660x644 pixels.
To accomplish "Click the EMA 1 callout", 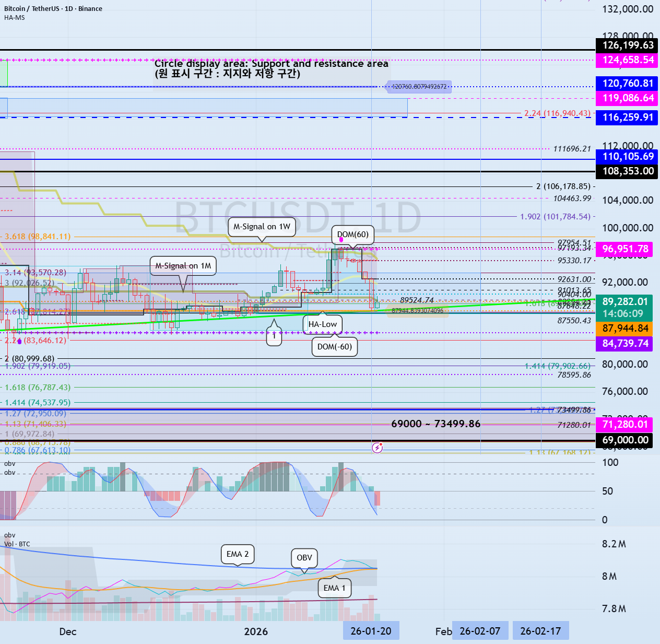I will coord(334,588).
